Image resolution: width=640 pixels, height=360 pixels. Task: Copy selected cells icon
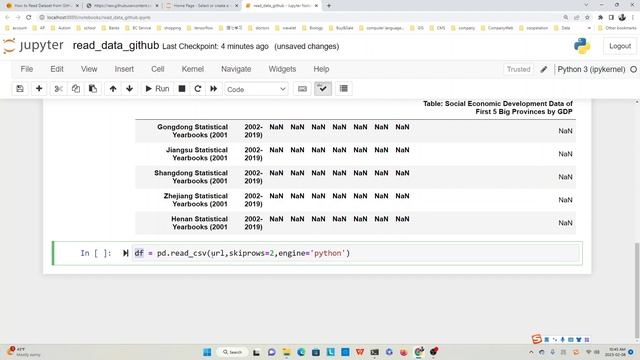[76, 89]
